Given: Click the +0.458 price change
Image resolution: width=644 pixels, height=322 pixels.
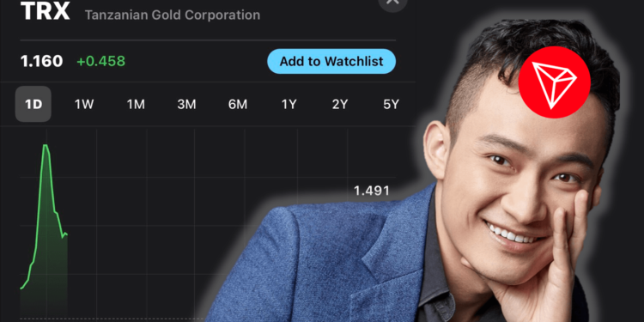Looking at the screenshot, I should tap(101, 62).
